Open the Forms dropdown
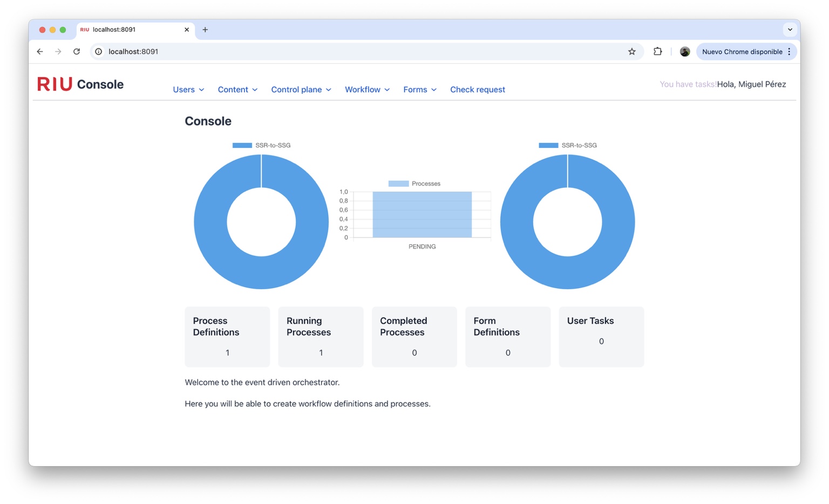 [419, 90]
